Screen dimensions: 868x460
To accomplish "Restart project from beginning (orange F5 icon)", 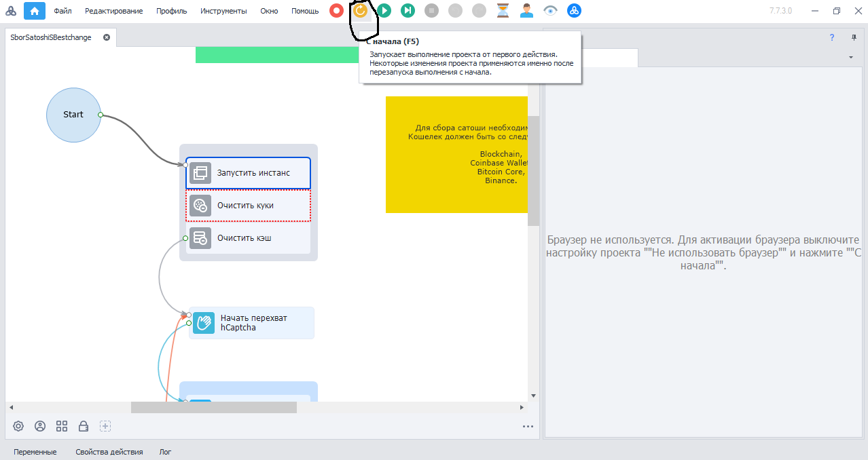I will pos(360,10).
